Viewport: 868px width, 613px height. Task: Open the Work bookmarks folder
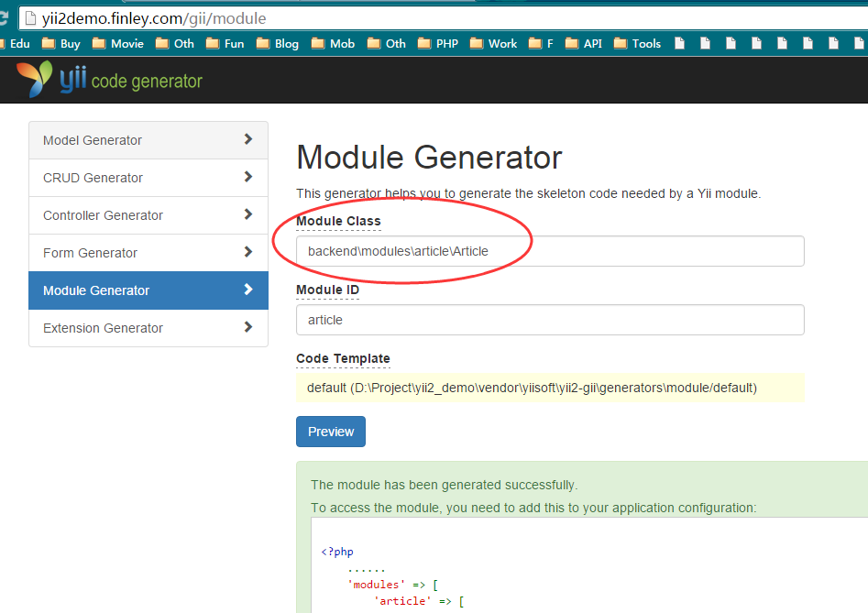pyautogui.click(x=493, y=43)
